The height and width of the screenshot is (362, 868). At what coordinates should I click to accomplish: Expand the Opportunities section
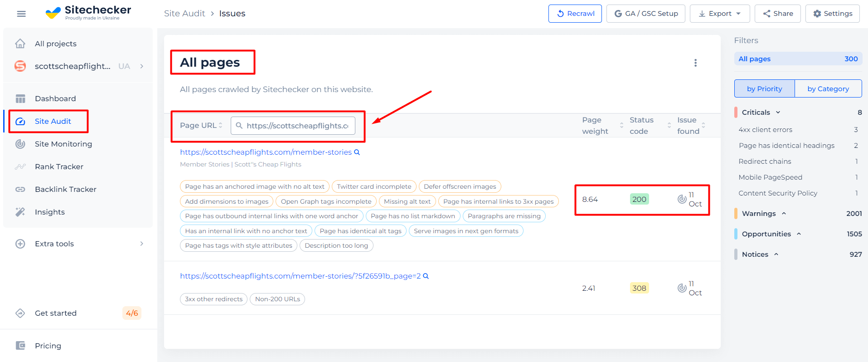pos(799,234)
